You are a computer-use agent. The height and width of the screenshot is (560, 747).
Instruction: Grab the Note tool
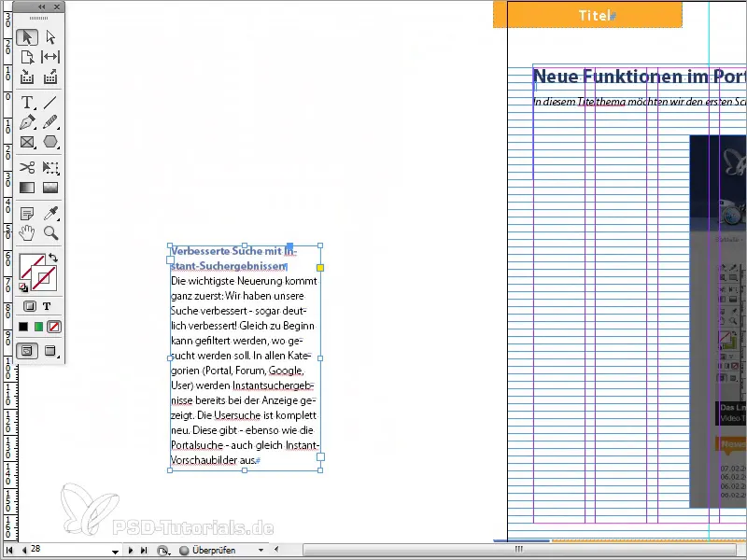click(x=28, y=213)
